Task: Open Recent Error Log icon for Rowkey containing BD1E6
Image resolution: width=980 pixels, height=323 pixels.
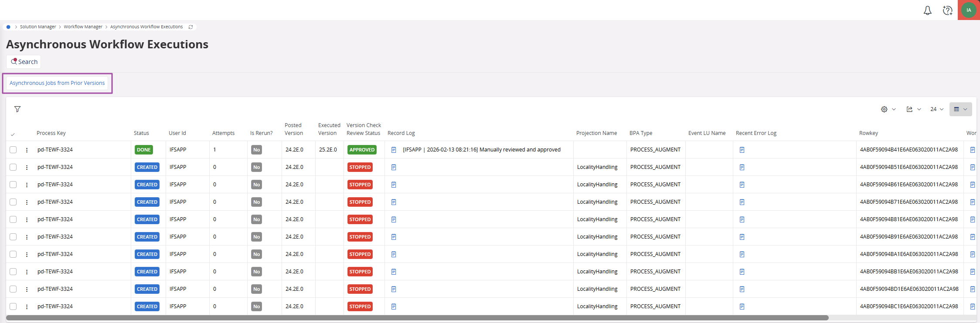Action: click(742, 289)
